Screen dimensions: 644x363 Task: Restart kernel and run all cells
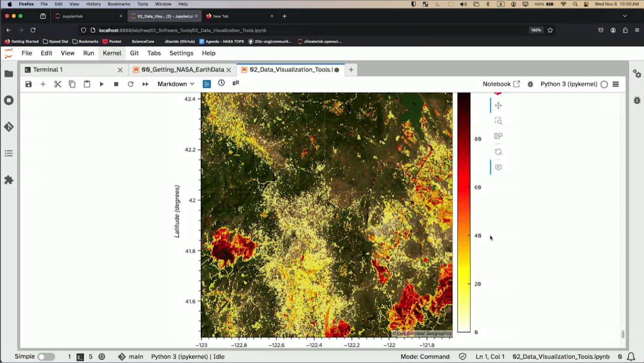click(x=145, y=84)
